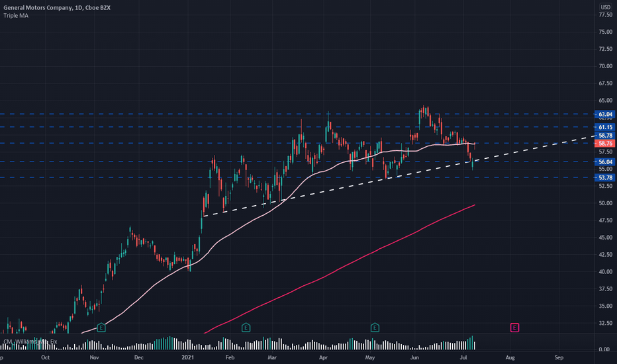The height and width of the screenshot is (364, 617).
Task: Click the Sep label on time axis
Action: click(559, 357)
